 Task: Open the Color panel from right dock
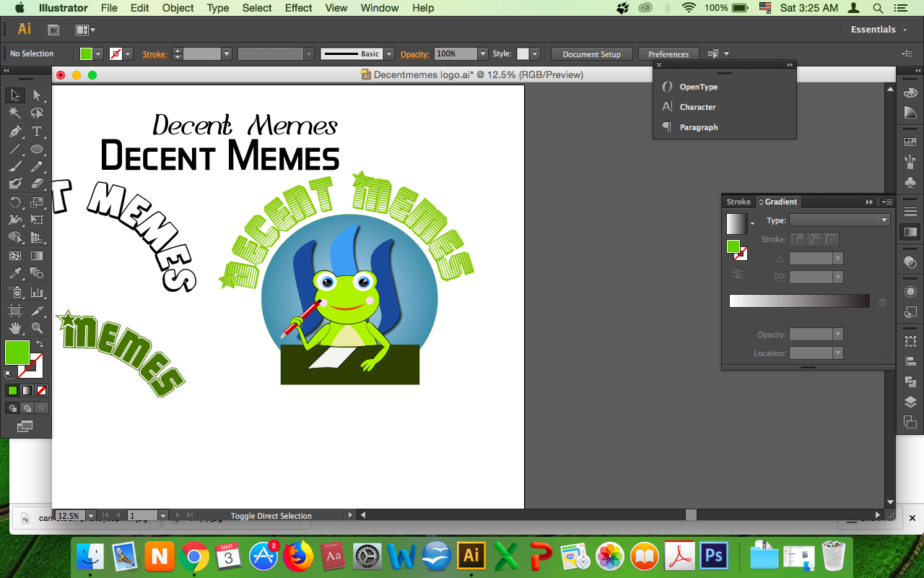tap(910, 92)
